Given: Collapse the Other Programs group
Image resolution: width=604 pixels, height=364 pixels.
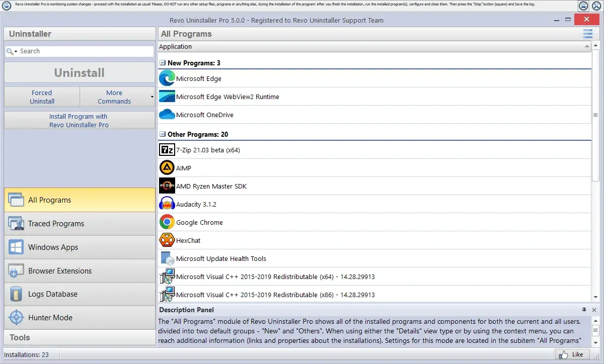Looking at the screenshot, I should point(162,134).
